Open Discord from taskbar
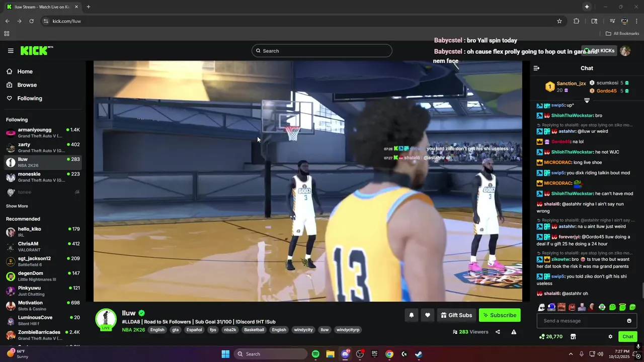Viewport: 644px width, 362px height. (x=345, y=354)
